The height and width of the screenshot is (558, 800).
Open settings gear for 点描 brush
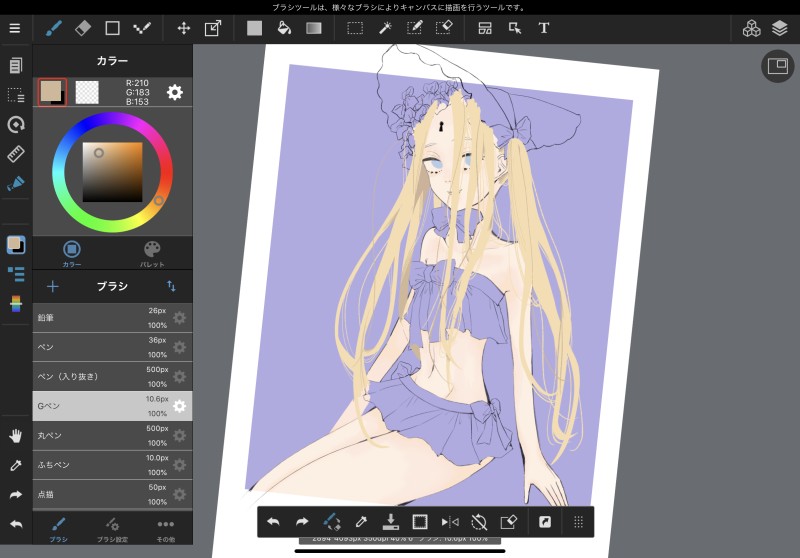click(180, 494)
